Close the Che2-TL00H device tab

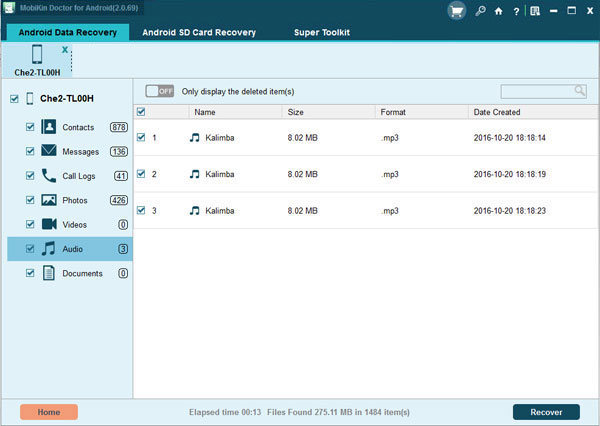tap(65, 48)
